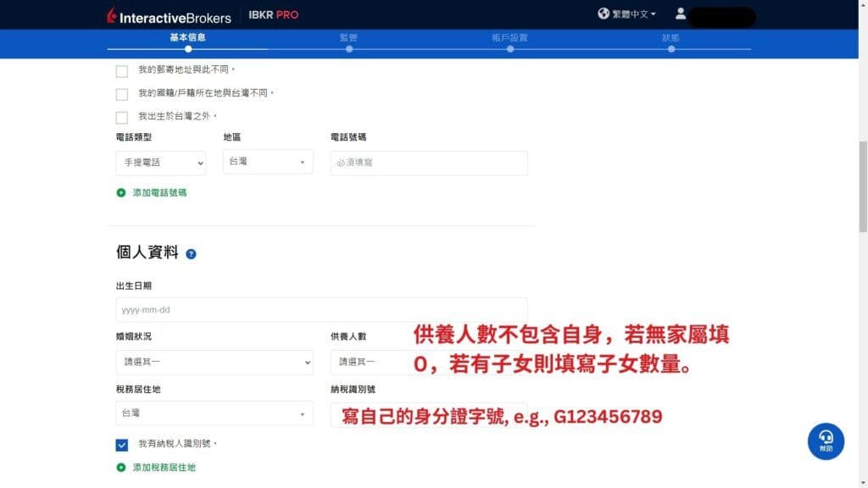Viewport: 868px width, 488px height.
Task: Click the InteractiveBrokers logo
Action: point(169,14)
